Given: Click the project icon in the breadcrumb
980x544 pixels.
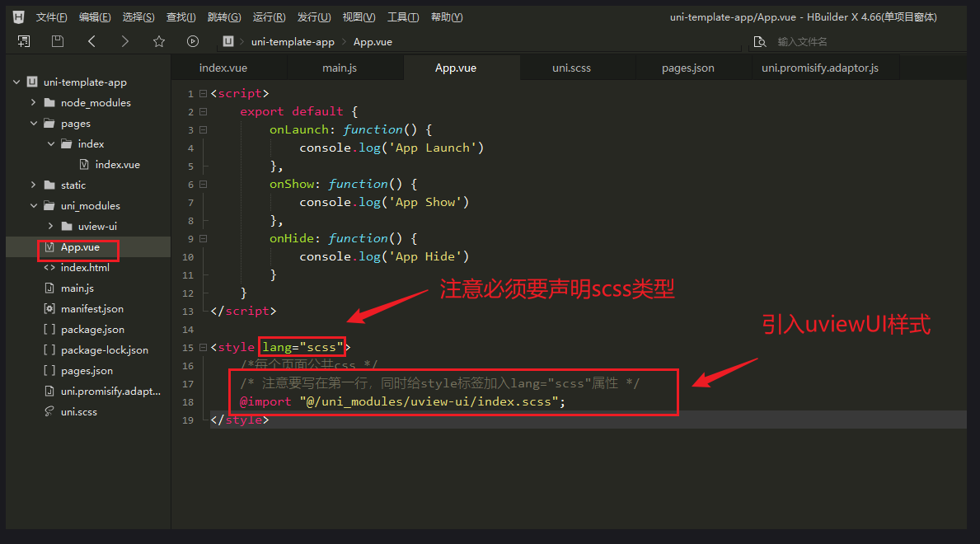Looking at the screenshot, I should 228,41.
